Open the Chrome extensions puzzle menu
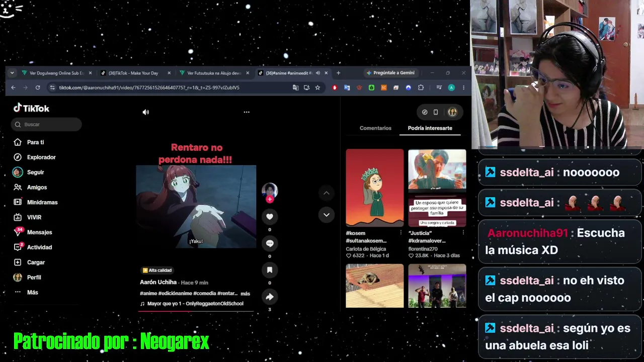The width and height of the screenshot is (644, 362). pos(421,87)
